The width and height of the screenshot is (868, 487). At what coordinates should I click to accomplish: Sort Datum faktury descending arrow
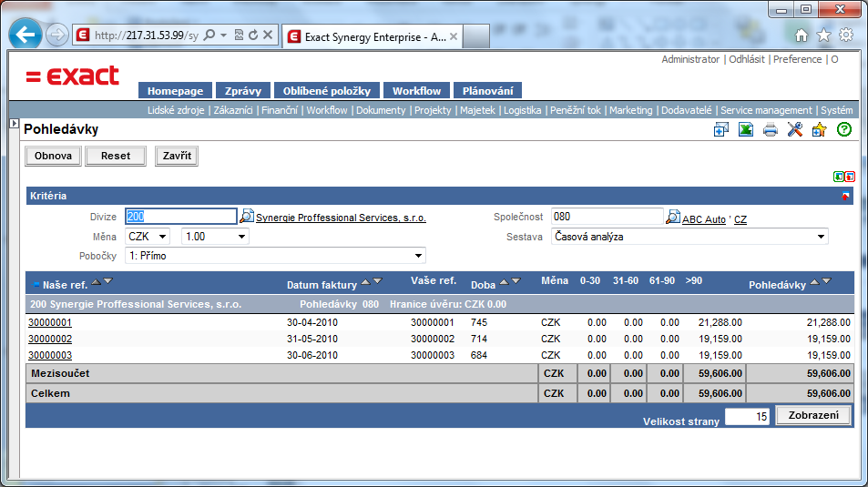pos(378,281)
